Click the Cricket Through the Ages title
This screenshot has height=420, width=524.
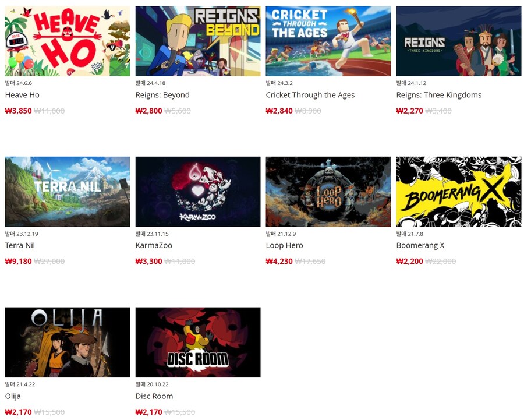click(310, 95)
